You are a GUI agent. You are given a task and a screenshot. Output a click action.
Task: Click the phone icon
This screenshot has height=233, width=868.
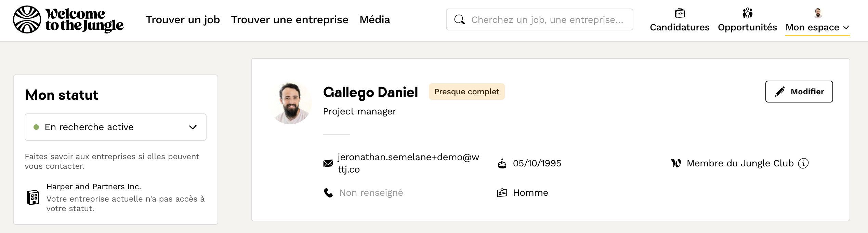(x=328, y=193)
